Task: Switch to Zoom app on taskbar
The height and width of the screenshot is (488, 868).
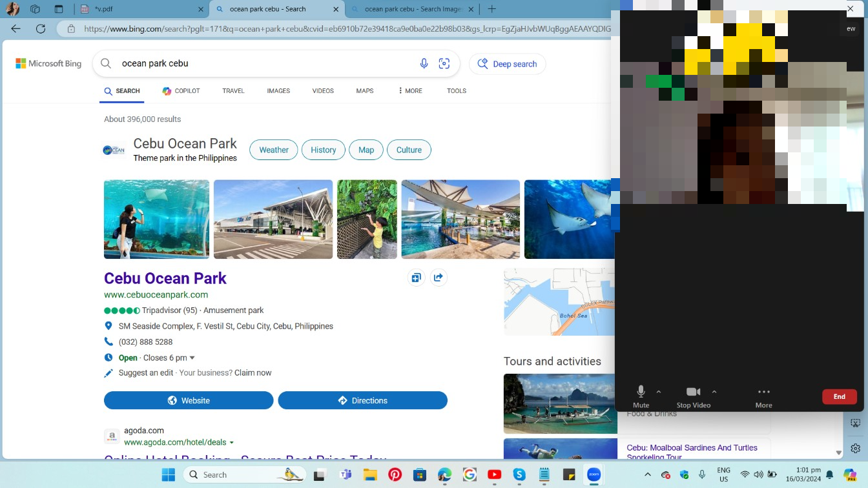Action: tap(594, 474)
